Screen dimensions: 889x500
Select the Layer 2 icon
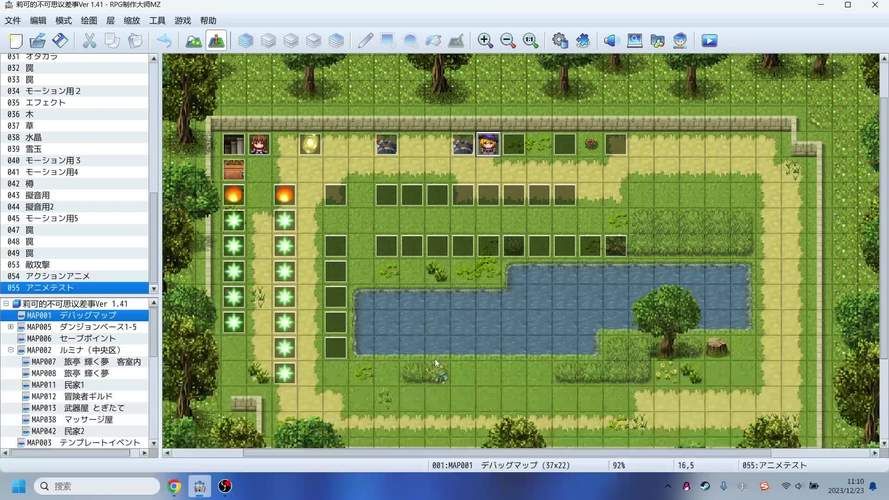(291, 41)
